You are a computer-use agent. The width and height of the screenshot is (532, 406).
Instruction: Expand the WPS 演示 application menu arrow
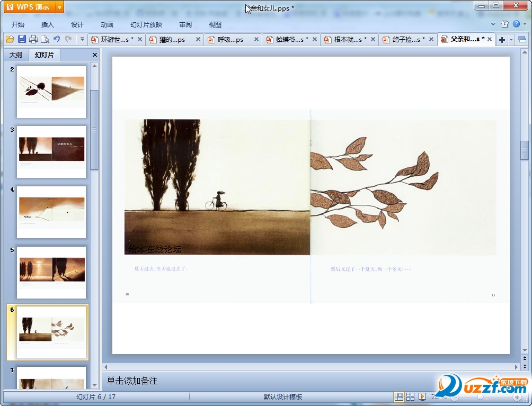59,7
